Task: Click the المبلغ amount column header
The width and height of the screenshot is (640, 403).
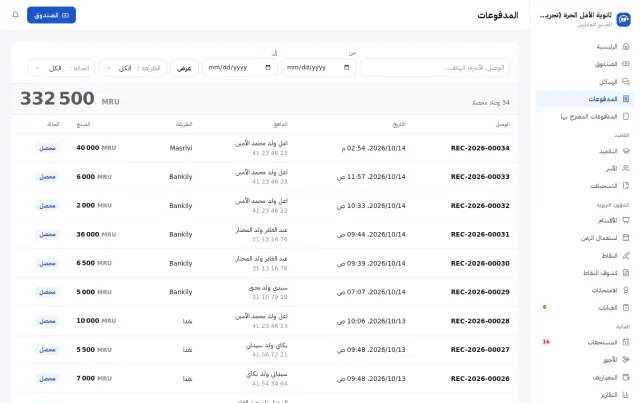Action: pyautogui.click(x=83, y=124)
